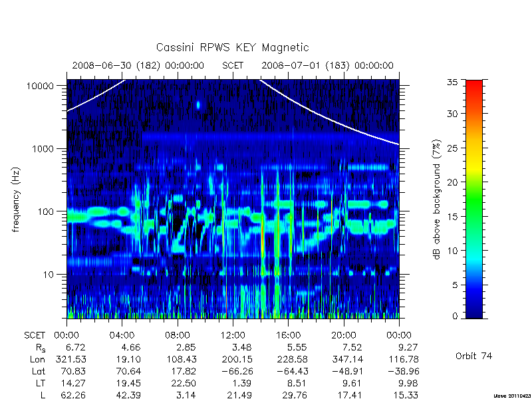This screenshot has width=532, height=399.
Task: Click the 'Lon' row header
Action: [x=37, y=359]
